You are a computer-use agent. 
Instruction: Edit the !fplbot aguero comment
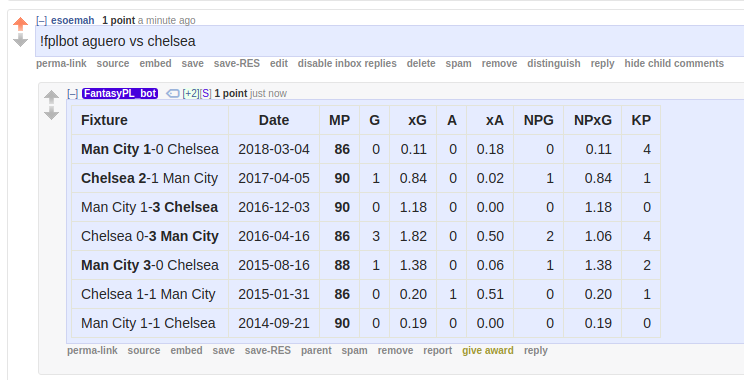pyautogui.click(x=279, y=64)
